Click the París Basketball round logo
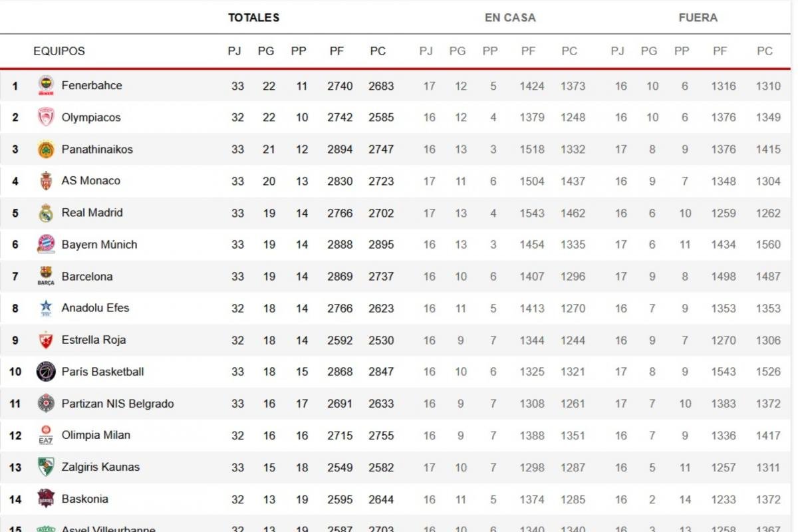Image resolution: width=798 pixels, height=532 pixels. [x=46, y=372]
